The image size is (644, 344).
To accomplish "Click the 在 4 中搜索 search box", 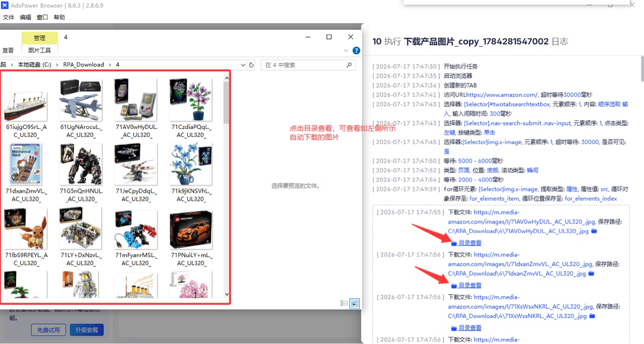I will (x=308, y=65).
